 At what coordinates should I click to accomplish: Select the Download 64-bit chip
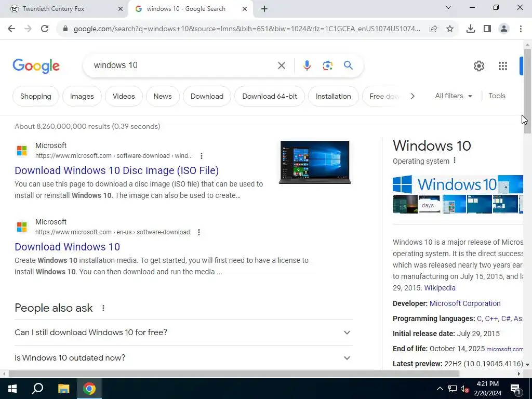click(270, 96)
